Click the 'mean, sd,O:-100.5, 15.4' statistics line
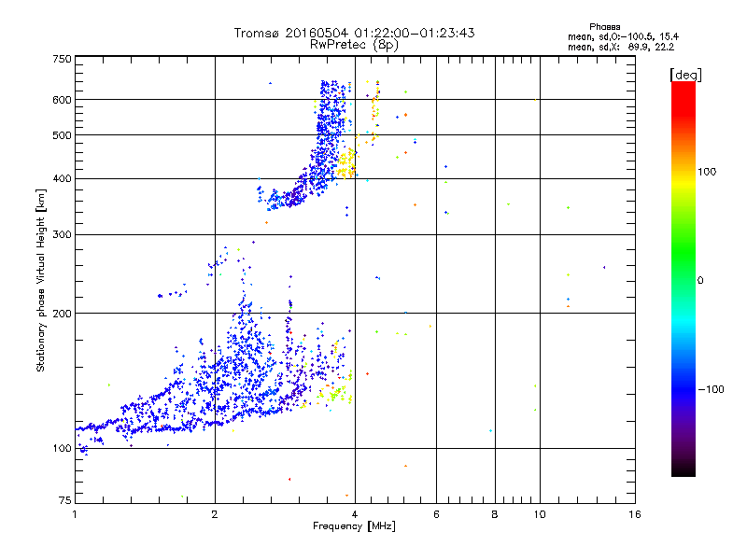 click(x=623, y=36)
